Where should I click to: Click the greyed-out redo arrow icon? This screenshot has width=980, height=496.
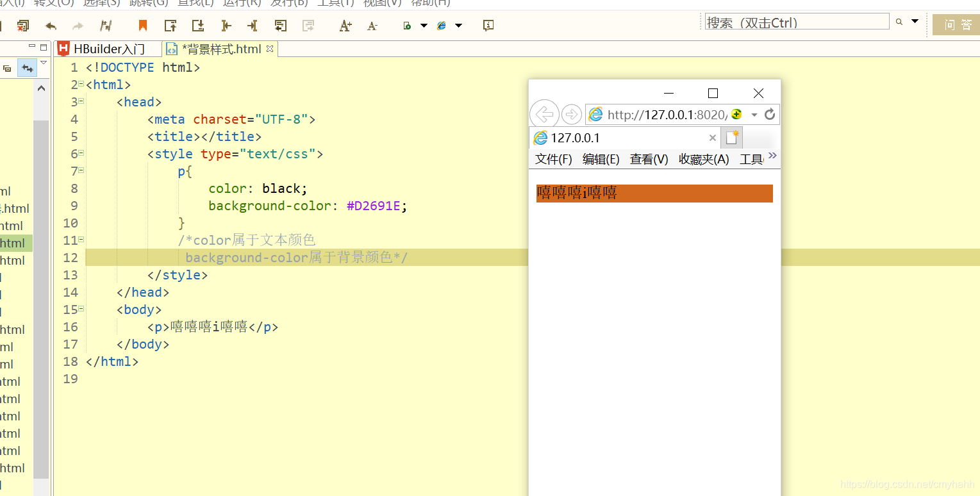click(x=78, y=26)
